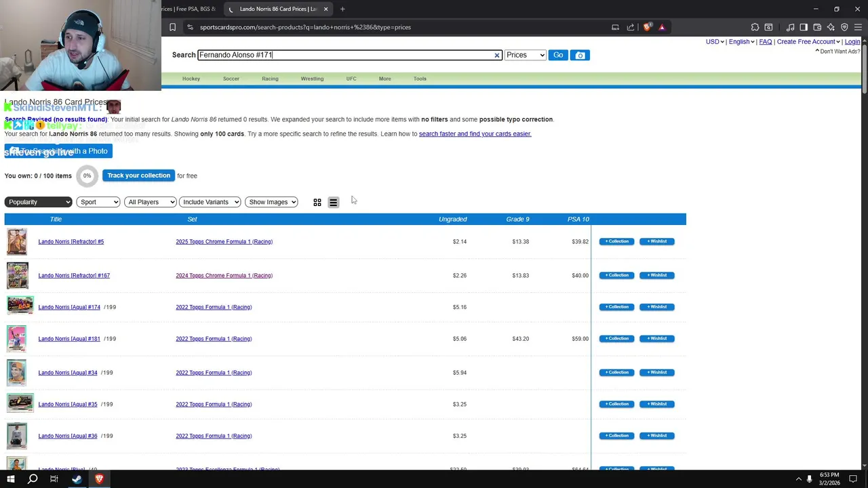Open the Brave Wallet icon
This screenshot has height=488, width=868.
point(817,27)
